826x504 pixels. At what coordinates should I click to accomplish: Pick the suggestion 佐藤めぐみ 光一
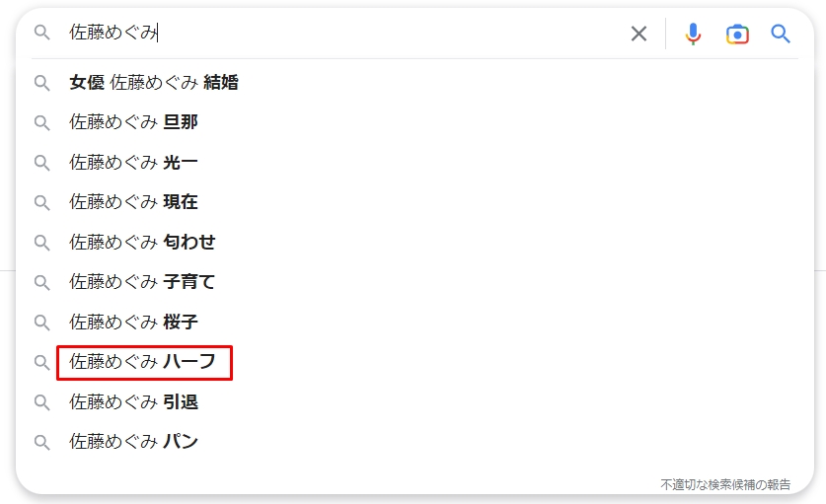point(133,162)
